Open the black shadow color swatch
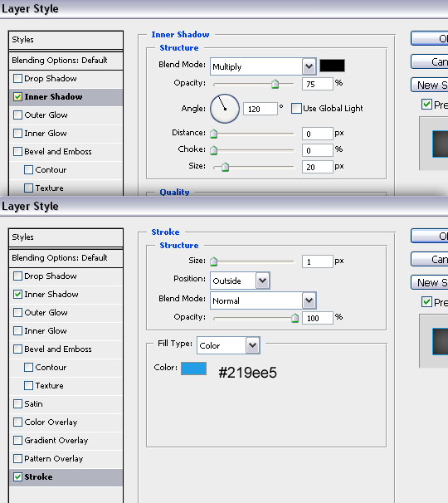This screenshot has width=448, height=503. (x=332, y=66)
